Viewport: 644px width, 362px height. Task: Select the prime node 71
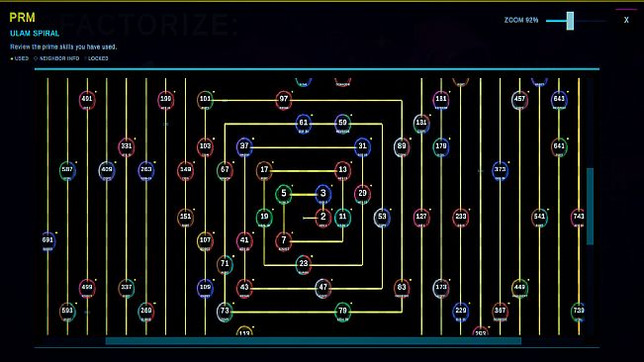[x=225, y=264]
